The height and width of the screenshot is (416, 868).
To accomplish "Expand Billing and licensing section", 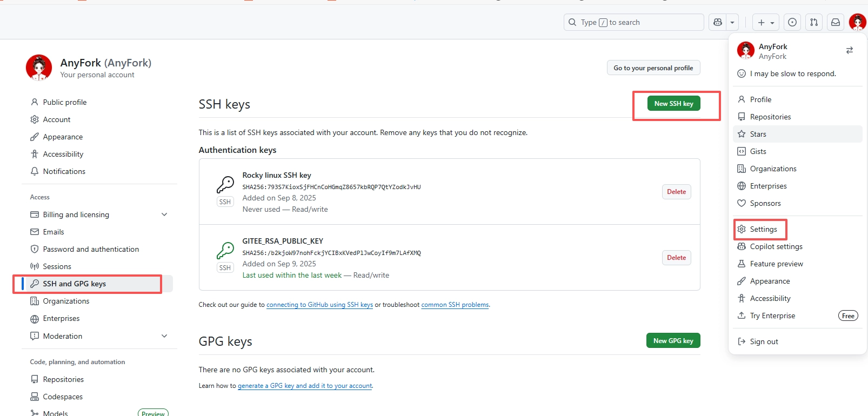I will pos(164,214).
